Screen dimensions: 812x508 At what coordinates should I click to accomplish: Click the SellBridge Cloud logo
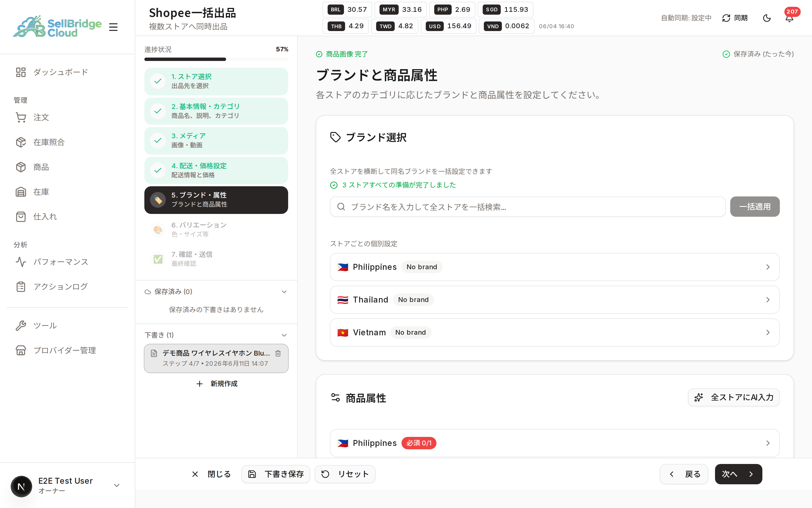coord(57,27)
